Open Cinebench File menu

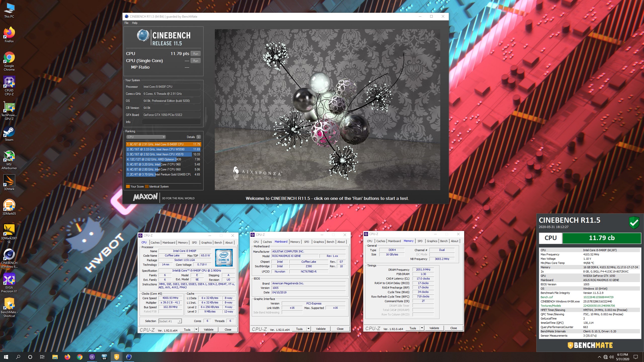pos(126,23)
